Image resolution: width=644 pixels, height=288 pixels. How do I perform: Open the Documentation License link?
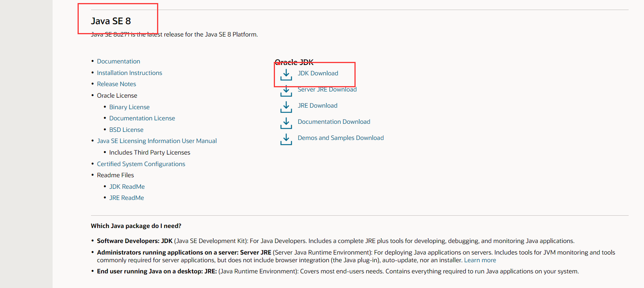click(142, 118)
